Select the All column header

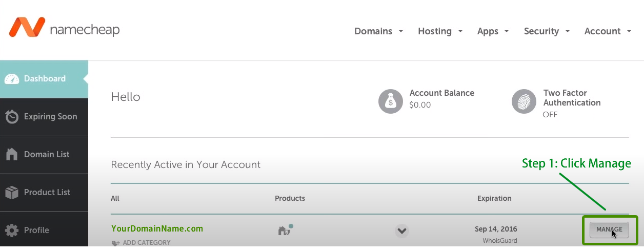point(115,198)
